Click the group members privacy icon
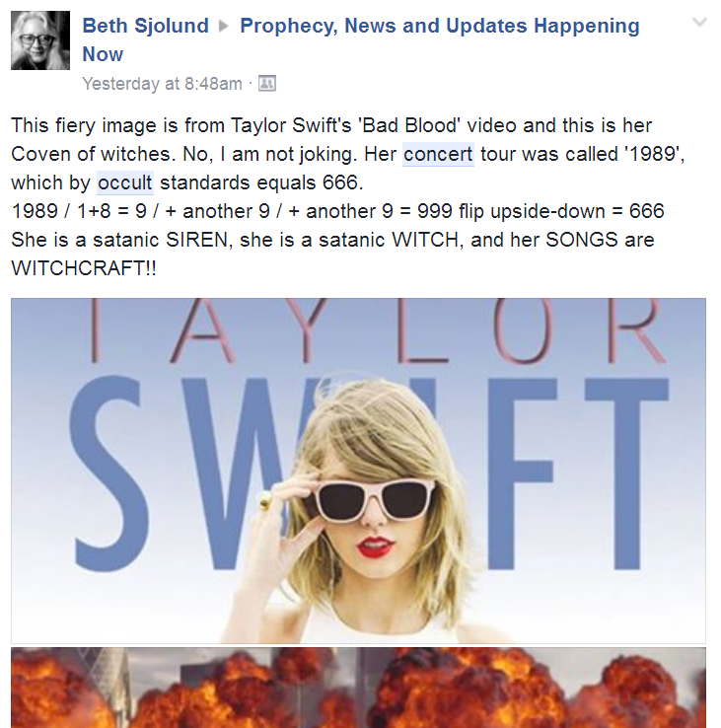The width and height of the screenshot is (721, 728). click(x=267, y=84)
